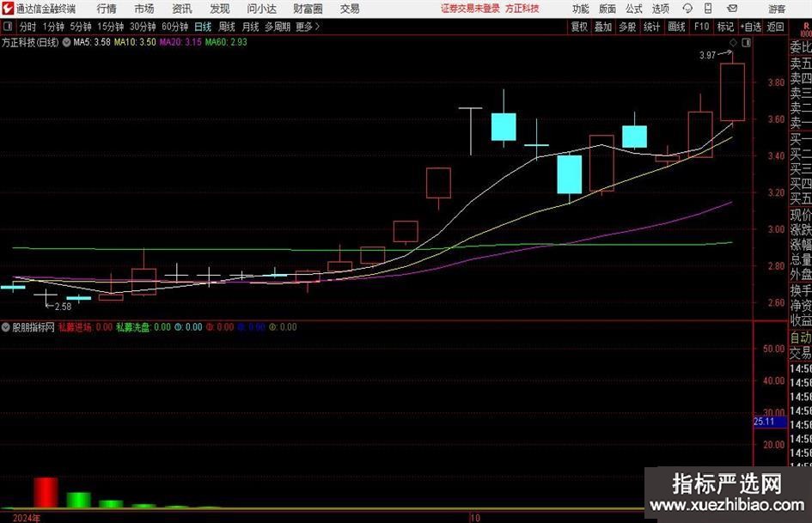Select the 日线 daily period tab
Image resolution: width=812 pixels, height=523 pixels.
pyautogui.click(x=203, y=27)
